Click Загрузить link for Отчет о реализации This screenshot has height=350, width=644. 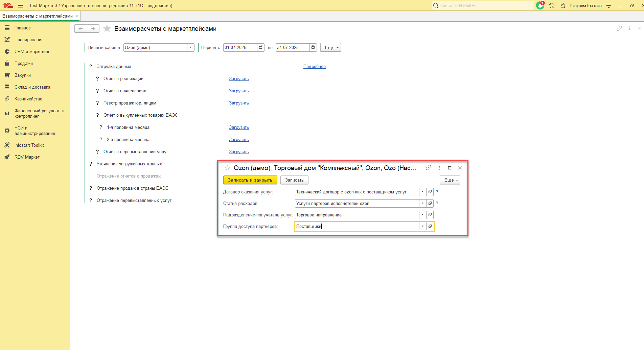click(239, 78)
